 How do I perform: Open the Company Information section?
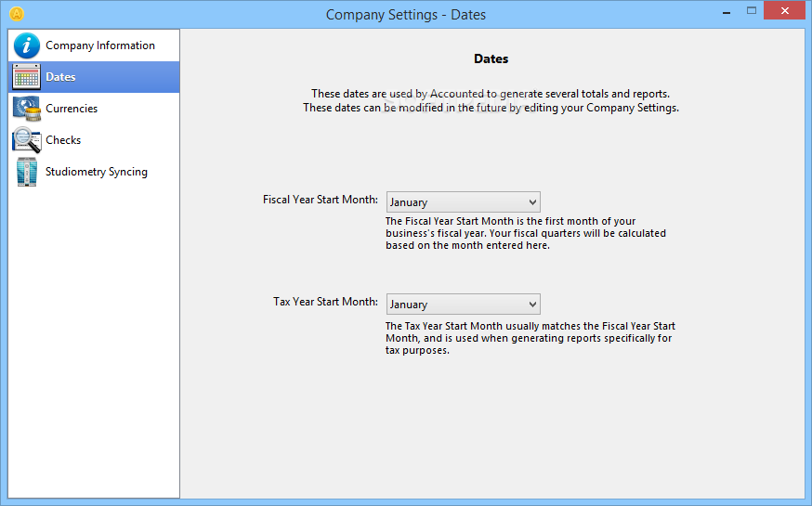tap(94, 45)
